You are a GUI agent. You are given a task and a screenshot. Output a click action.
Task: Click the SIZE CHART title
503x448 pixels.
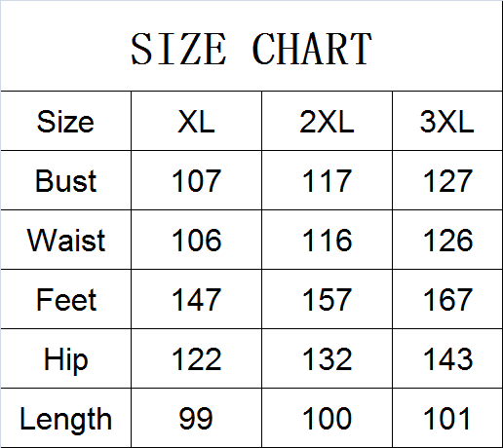click(x=251, y=49)
